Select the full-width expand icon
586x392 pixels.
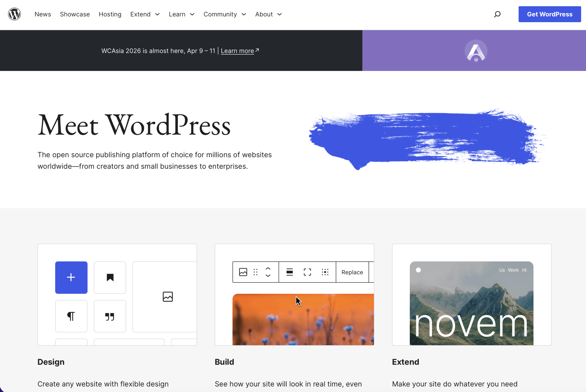(307, 272)
